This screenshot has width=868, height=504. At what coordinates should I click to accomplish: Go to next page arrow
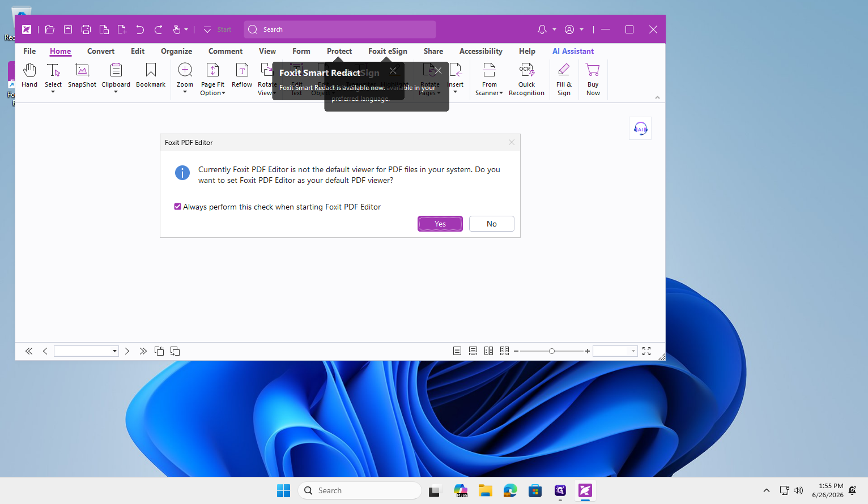(127, 351)
